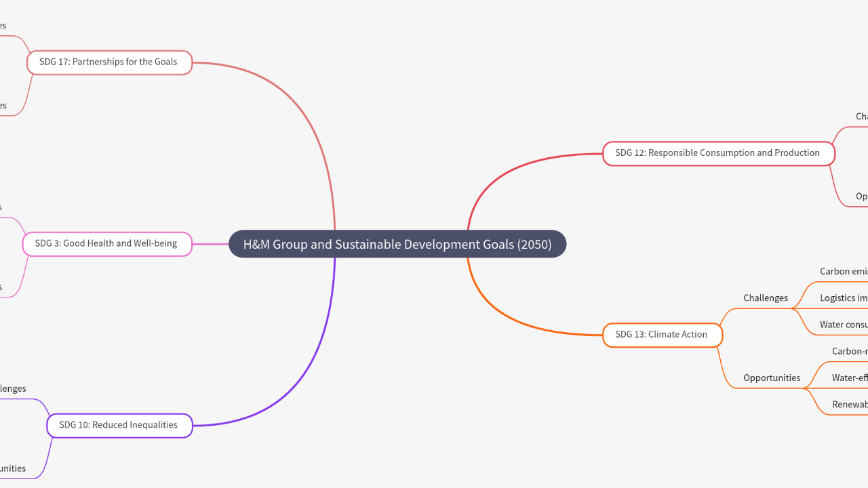The image size is (868, 488).
Task: Select the Logistics item under Challenges
Action: pos(844,298)
